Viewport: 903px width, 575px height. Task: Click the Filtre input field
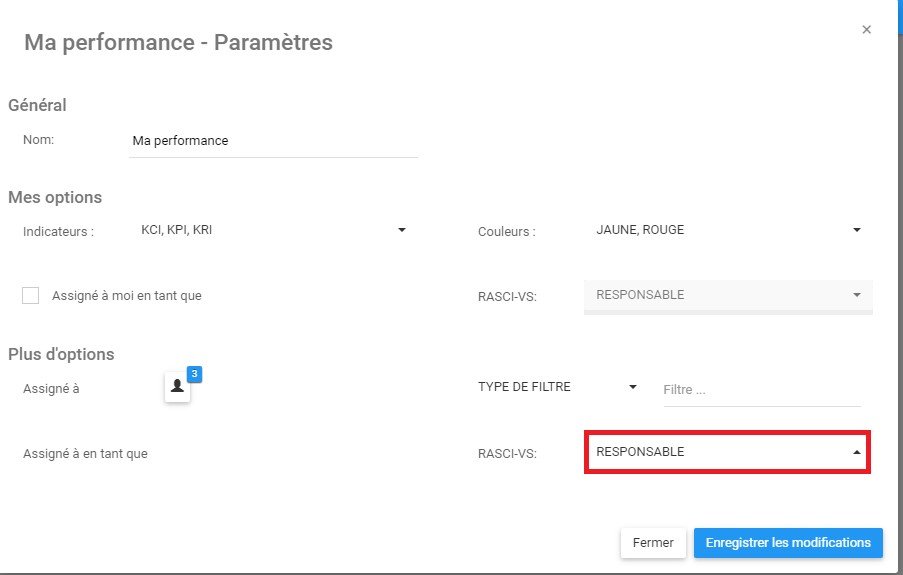pos(760,390)
